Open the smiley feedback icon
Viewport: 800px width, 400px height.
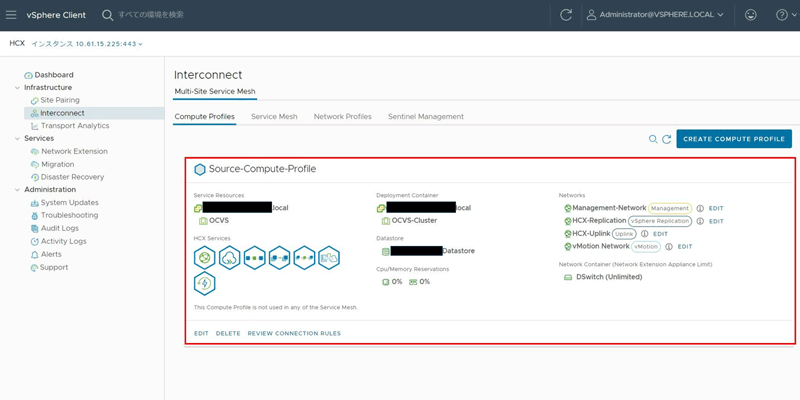[751, 15]
